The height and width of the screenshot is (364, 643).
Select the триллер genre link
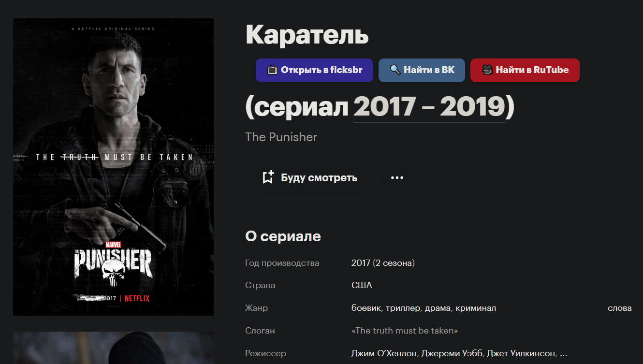[x=403, y=308]
